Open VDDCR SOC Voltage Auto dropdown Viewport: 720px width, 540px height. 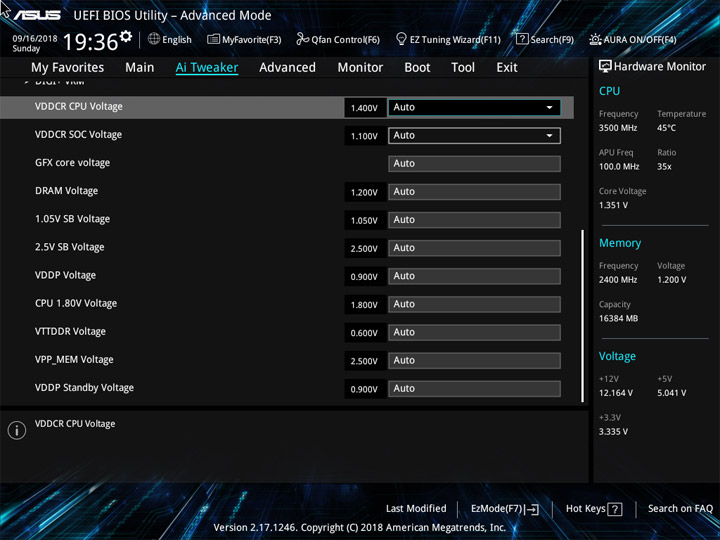point(474,135)
